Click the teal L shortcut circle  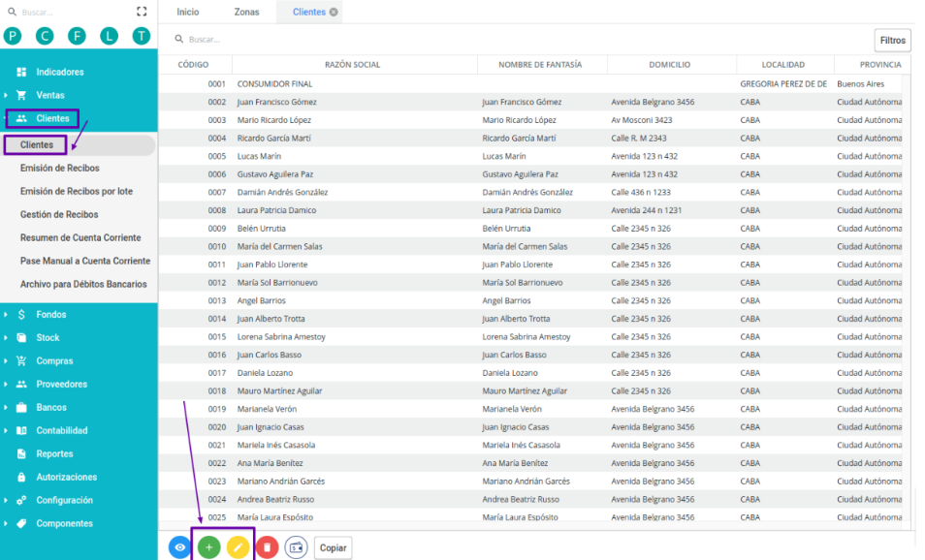coord(110,36)
